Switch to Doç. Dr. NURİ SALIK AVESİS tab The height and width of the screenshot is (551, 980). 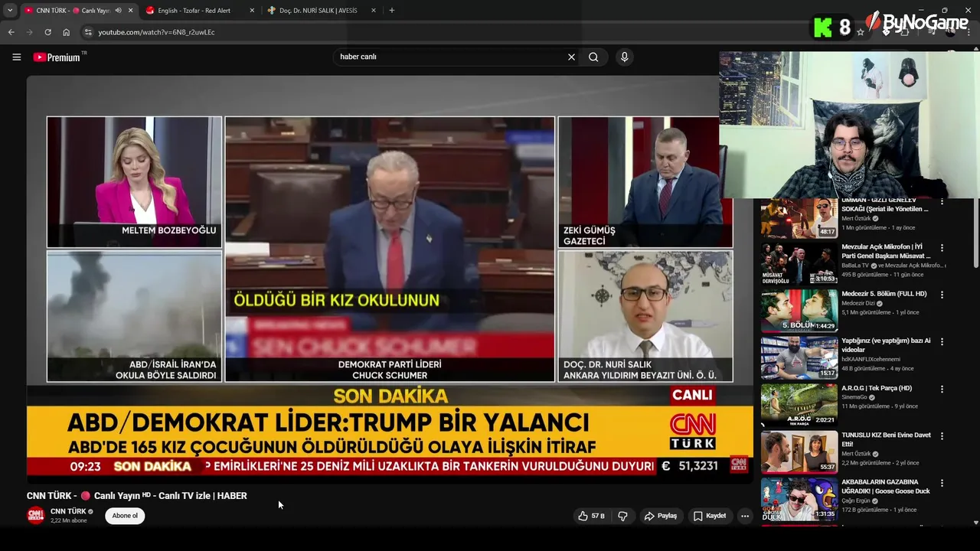[322, 11]
